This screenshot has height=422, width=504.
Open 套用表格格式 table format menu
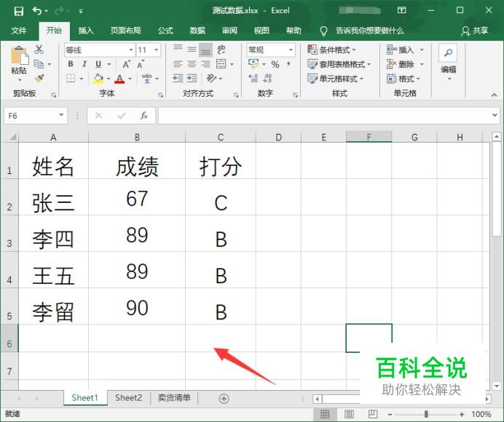pyautogui.click(x=339, y=64)
